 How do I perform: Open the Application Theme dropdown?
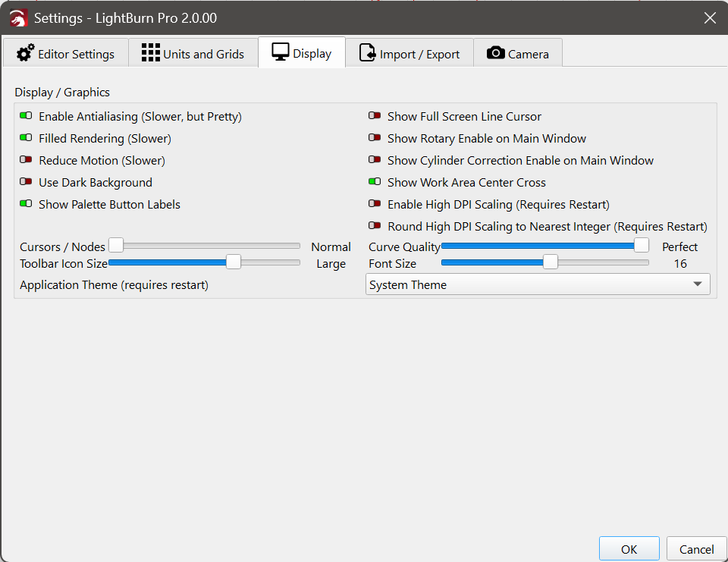[x=537, y=285]
